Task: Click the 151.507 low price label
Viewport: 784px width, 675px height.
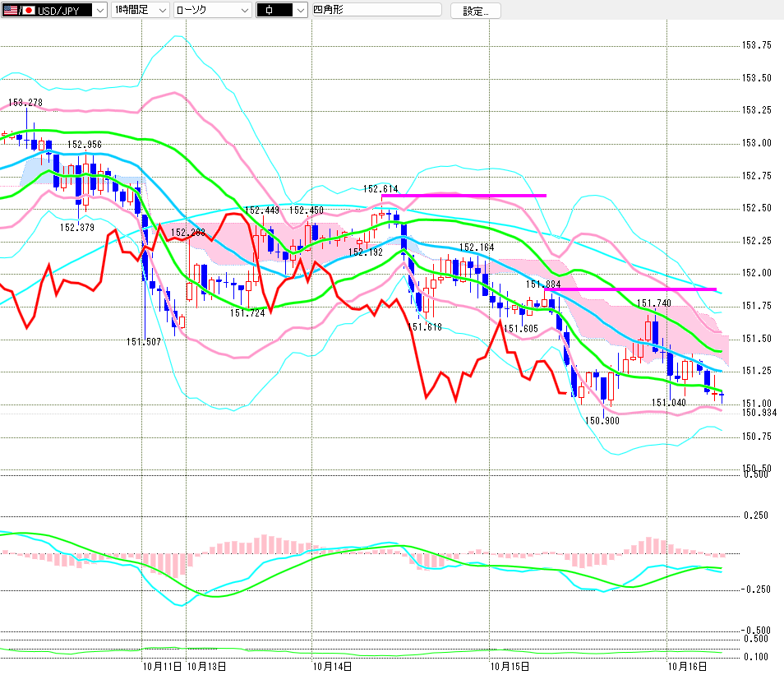Action: pyautogui.click(x=143, y=342)
